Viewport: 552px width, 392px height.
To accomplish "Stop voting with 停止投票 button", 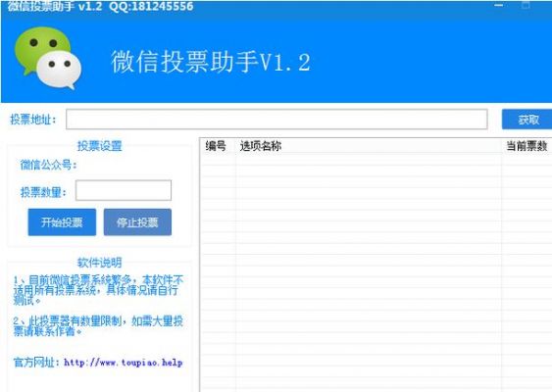I will (x=137, y=222).
